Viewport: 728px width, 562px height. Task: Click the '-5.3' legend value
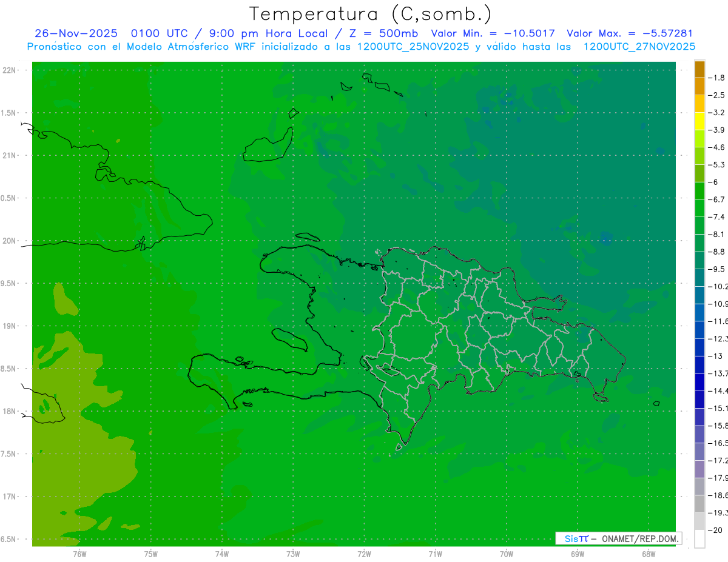(717, 164)
